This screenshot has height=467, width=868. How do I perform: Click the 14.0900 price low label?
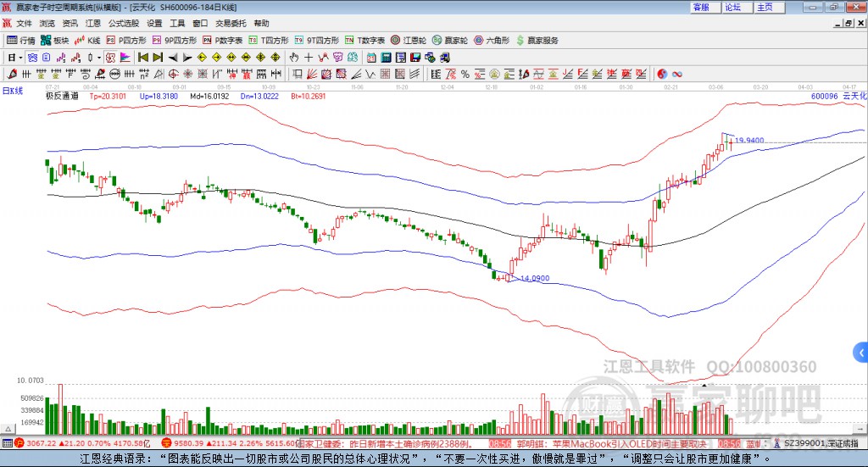tap(536, 278)
